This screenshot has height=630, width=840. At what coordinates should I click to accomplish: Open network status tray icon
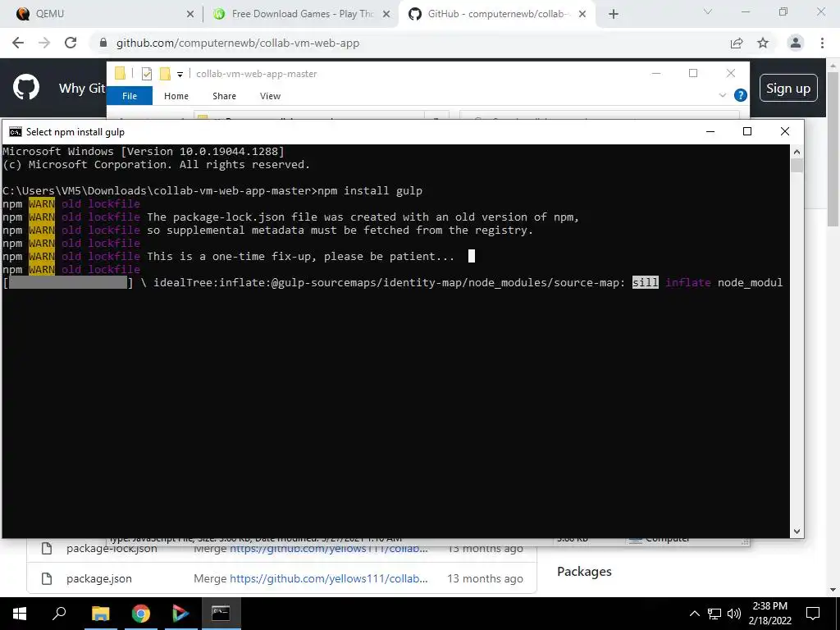(714, 614)
